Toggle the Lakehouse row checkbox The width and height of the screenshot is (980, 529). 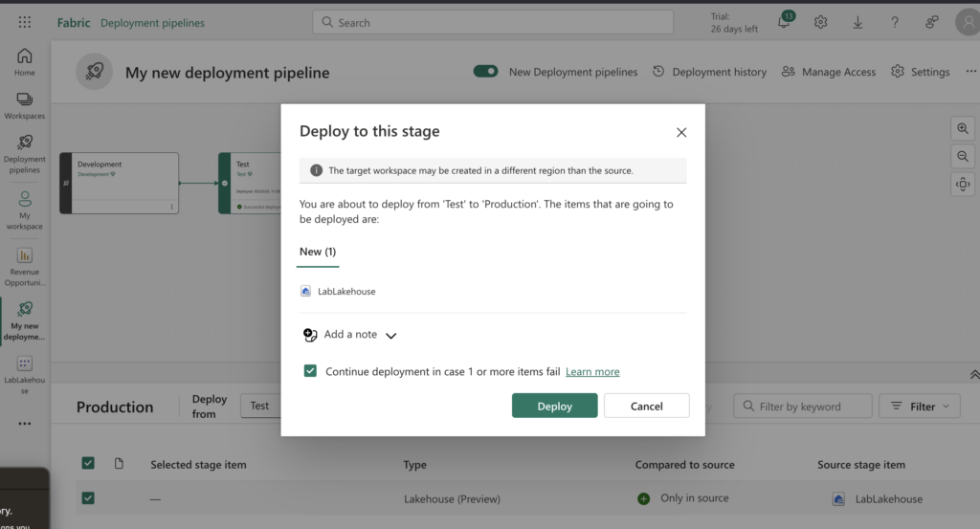point(88,498)
